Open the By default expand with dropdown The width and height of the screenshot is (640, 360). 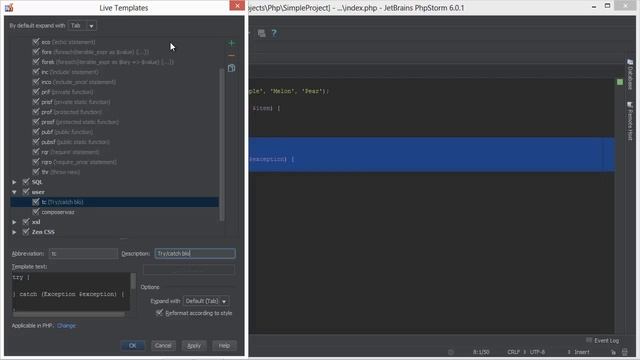(82, 26)
